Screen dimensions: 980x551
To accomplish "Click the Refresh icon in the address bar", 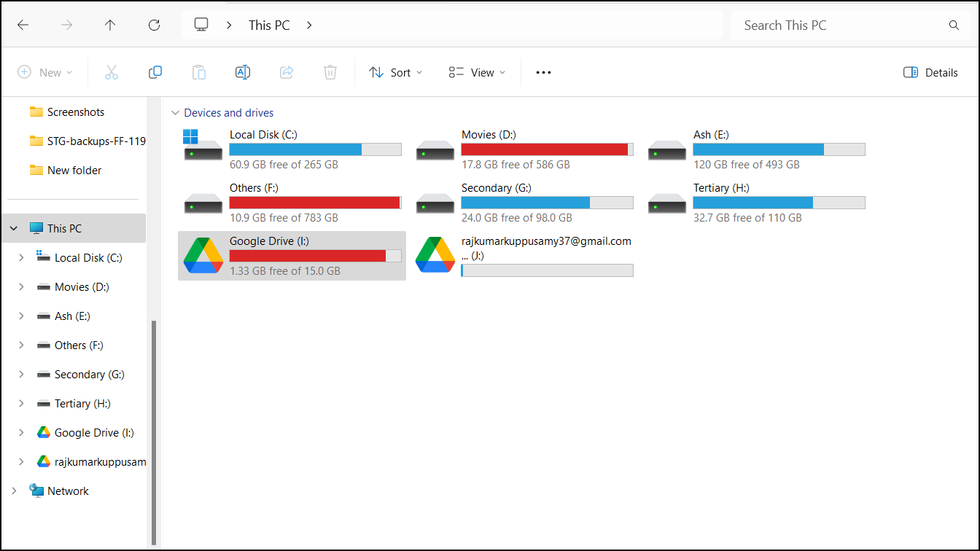I will point(154,24).
